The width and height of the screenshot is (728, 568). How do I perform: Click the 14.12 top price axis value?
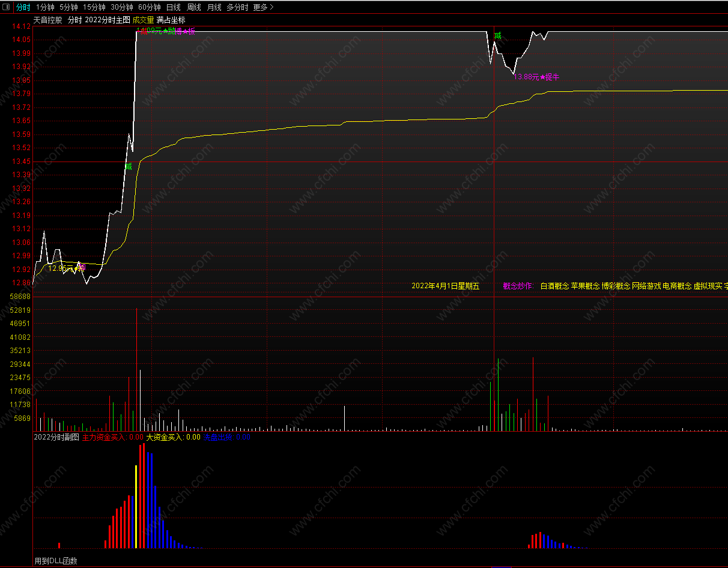[22, 26]
